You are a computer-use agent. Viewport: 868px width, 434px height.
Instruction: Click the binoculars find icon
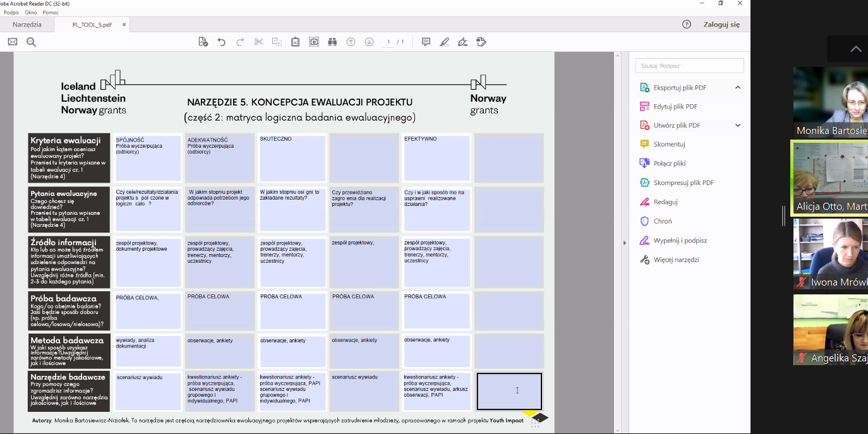332,42
